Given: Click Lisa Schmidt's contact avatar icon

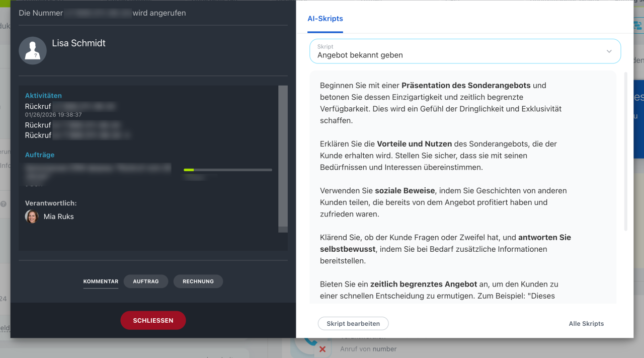Looking at the screenshot, I should [x=33, y=50].
